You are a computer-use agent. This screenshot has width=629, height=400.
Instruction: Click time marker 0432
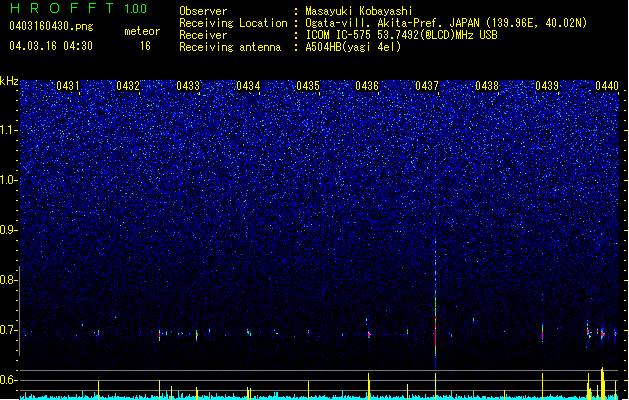pos(128,86)
